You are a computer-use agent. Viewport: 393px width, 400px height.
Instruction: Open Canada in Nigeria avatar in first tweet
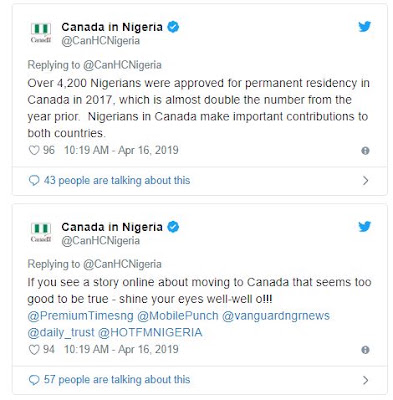coord(41,33)
